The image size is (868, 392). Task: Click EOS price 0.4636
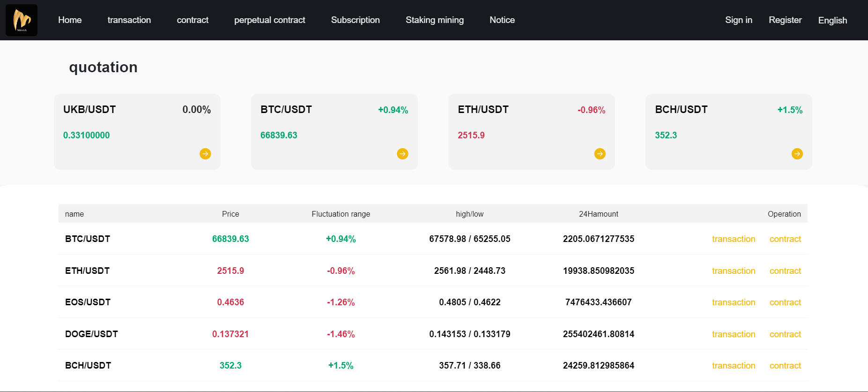pos(230,302)
